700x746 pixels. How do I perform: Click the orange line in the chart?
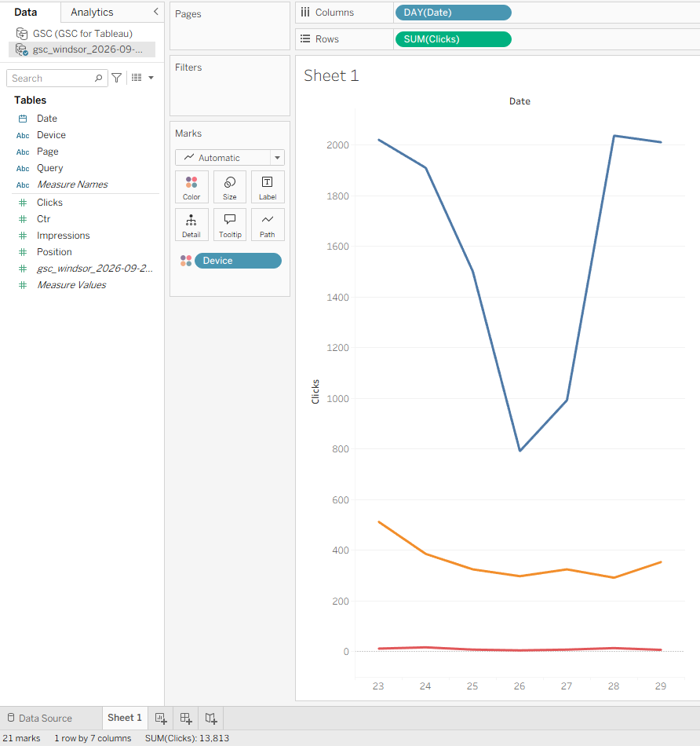pos(520,576)
